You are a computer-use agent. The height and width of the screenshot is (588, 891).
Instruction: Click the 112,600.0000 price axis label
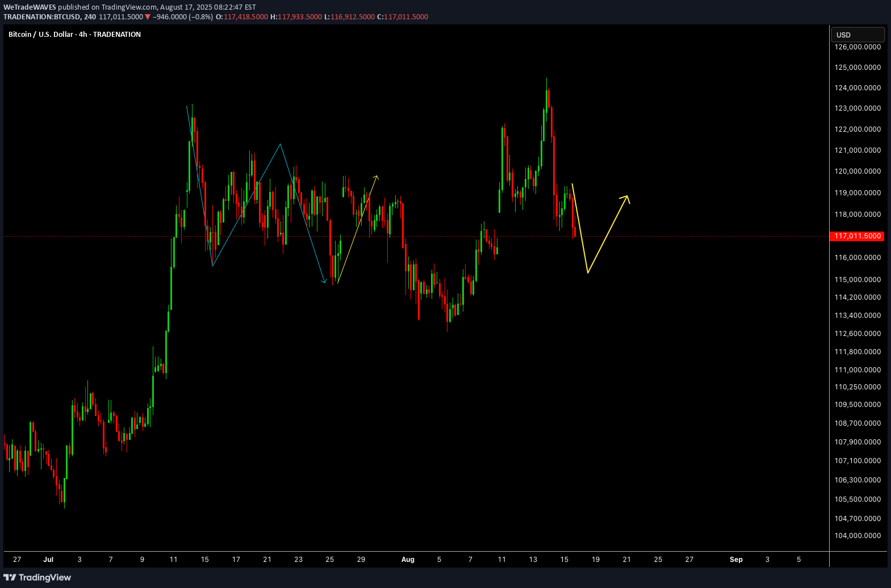[857, 333]
